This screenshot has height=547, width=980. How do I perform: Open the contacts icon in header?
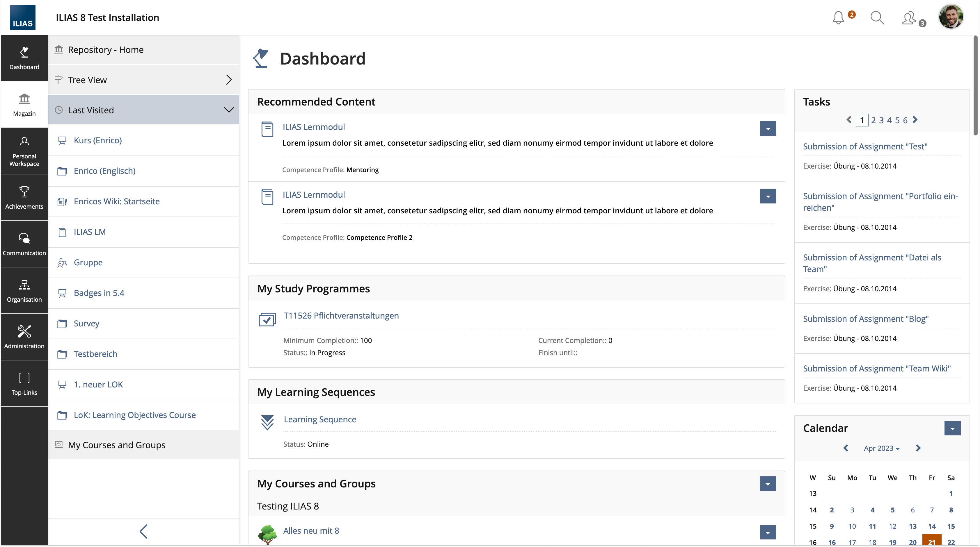coord(909,18)
